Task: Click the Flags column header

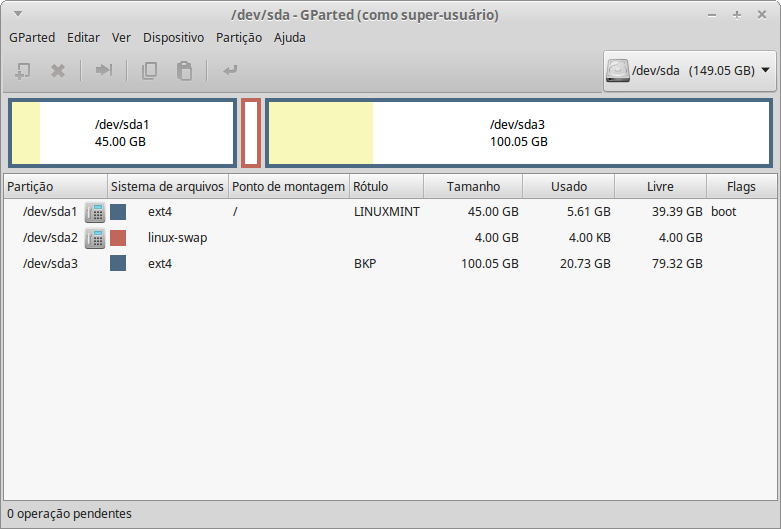Action: tap(741, 187)
